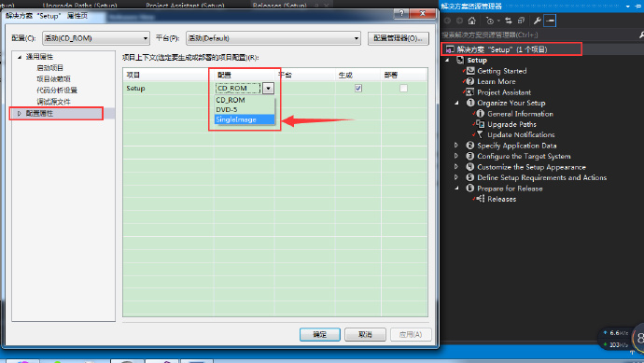This screenshot has height=363, width=644.
Task: Select 代码分析设置 in property tree
Action: (x=57, y=90)
